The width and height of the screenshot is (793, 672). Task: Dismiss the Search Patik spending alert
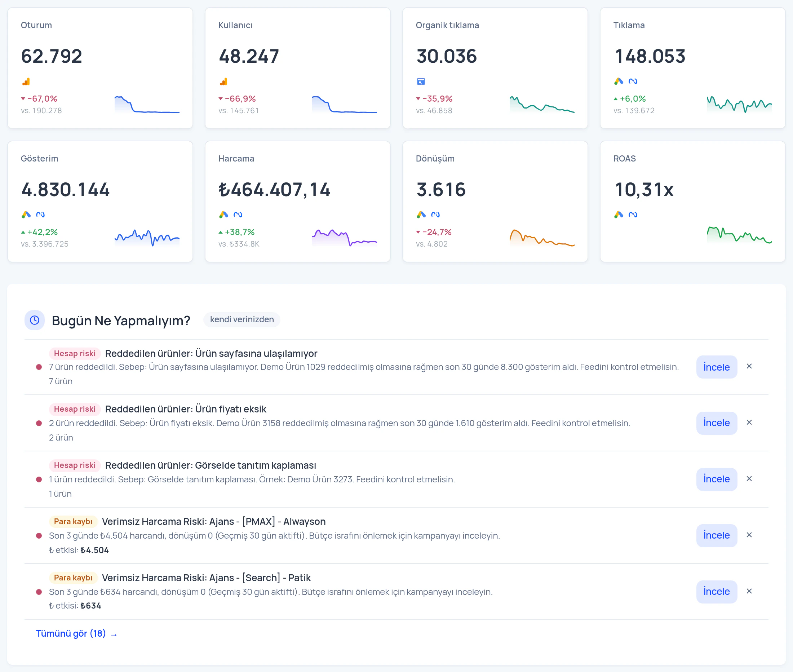749,591
